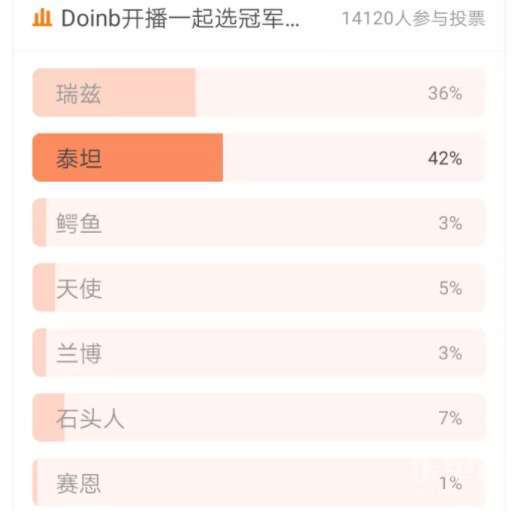Click the 3% result for 鳄鱼
The width and height of the screenshot is (520, 511).
tap(450, 223)
